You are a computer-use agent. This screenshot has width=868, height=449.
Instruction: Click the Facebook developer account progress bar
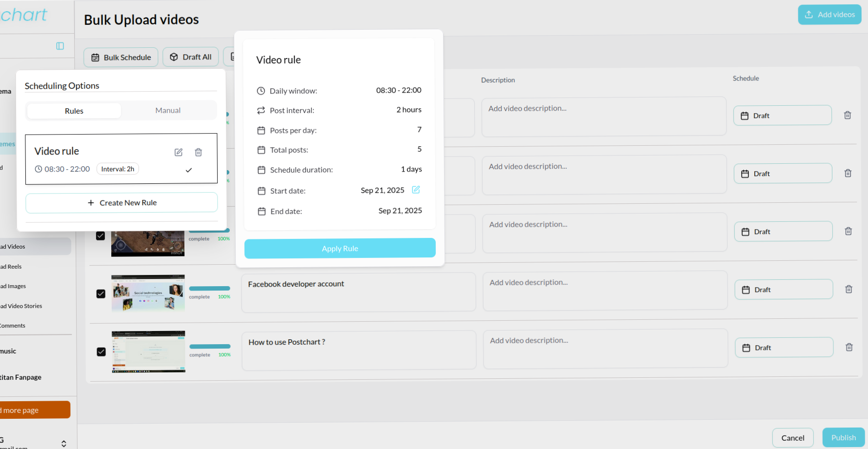pos(209,289)
